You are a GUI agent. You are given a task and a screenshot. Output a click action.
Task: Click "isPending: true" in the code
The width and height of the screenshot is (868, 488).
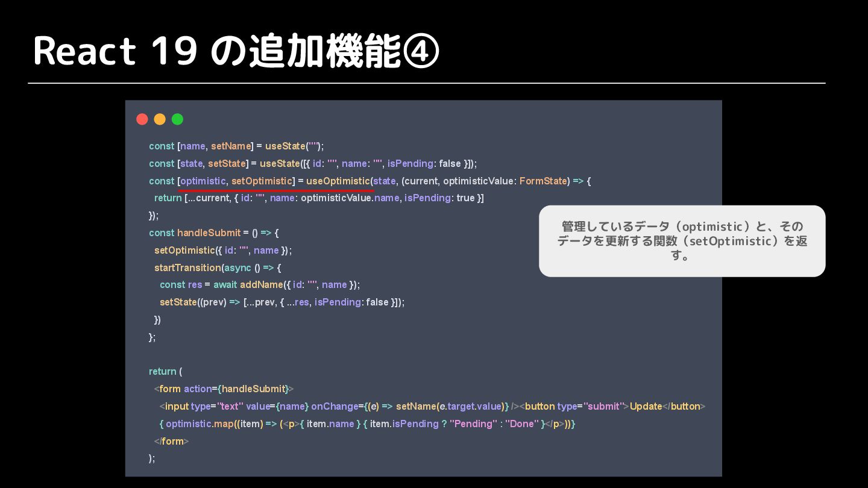coord(439,198)
